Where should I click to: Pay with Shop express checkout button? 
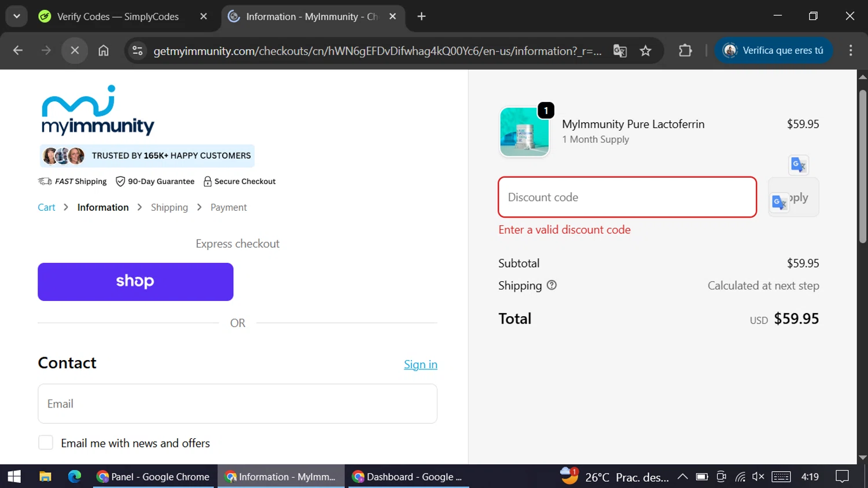point(135,282)
